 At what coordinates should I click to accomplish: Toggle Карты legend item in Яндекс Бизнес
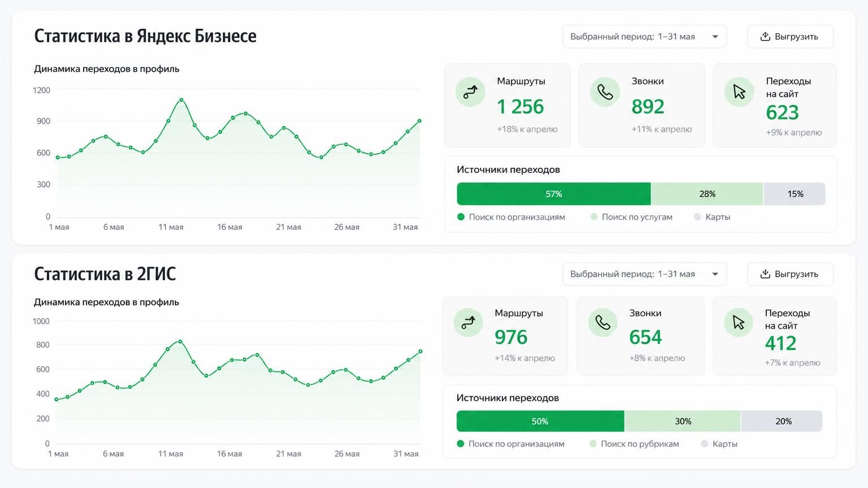click(712, 217)
